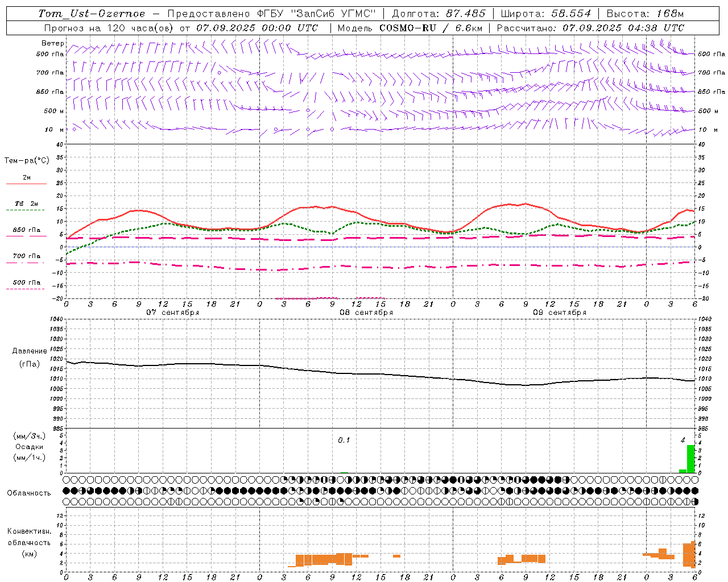Click the 850 гПа label left of the wind barbs
Image resolution: width=728 pixels, height=582 pixels.
(50, 92)
